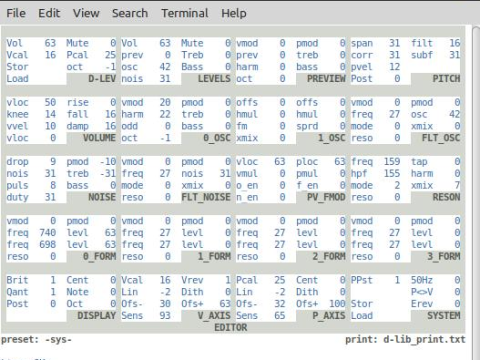Select the 0_FORM panel header

pyautogui.click(x=99, y=257)
